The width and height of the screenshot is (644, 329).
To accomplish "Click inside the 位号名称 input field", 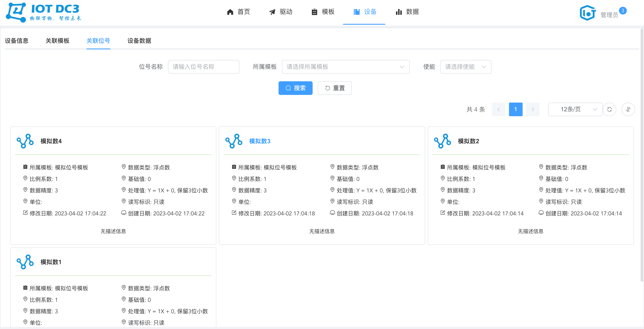I will pyautogui.click(x=204, y=67).
